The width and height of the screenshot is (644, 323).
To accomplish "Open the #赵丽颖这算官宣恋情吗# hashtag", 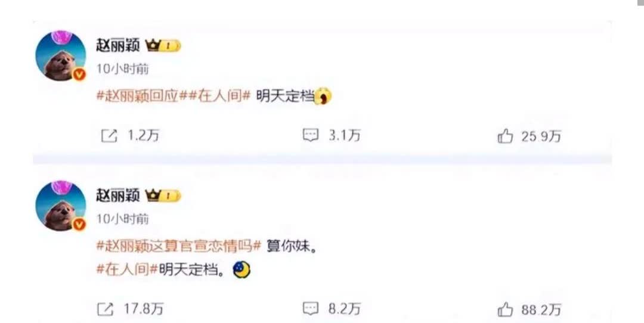I will (x=178, y=246).
